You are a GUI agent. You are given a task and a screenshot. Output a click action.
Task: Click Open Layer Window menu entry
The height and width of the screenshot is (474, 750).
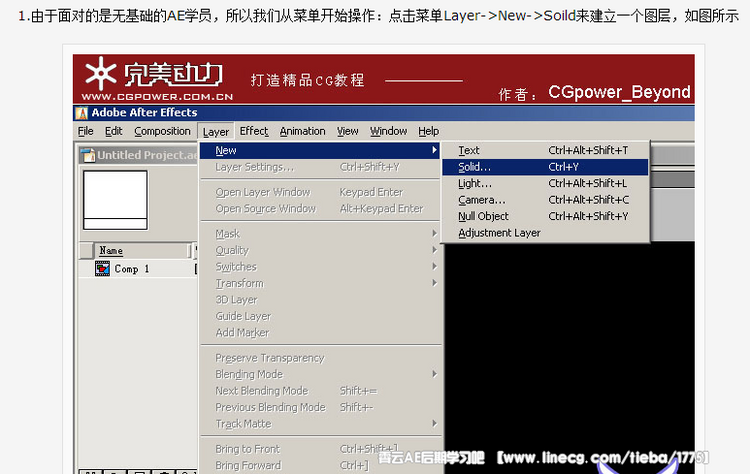tap(320, 192)
